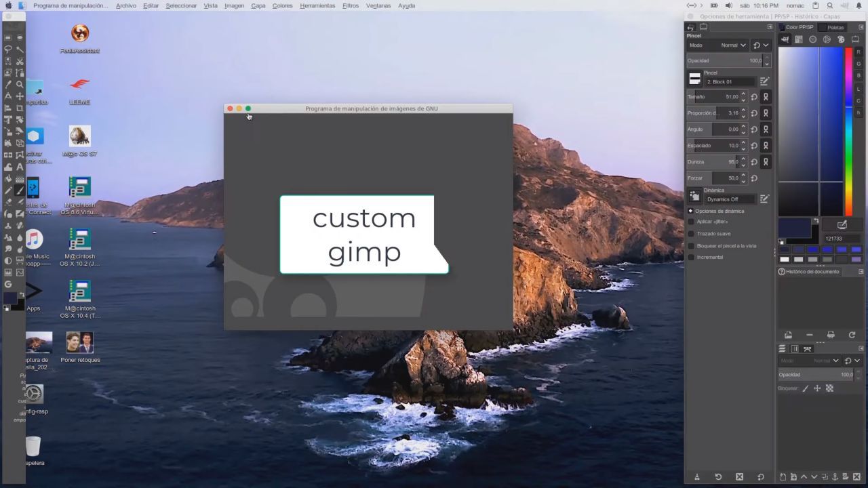
Task: Edit the brush with pencil icon beside Block 01
Action: (x=765, y=81)
